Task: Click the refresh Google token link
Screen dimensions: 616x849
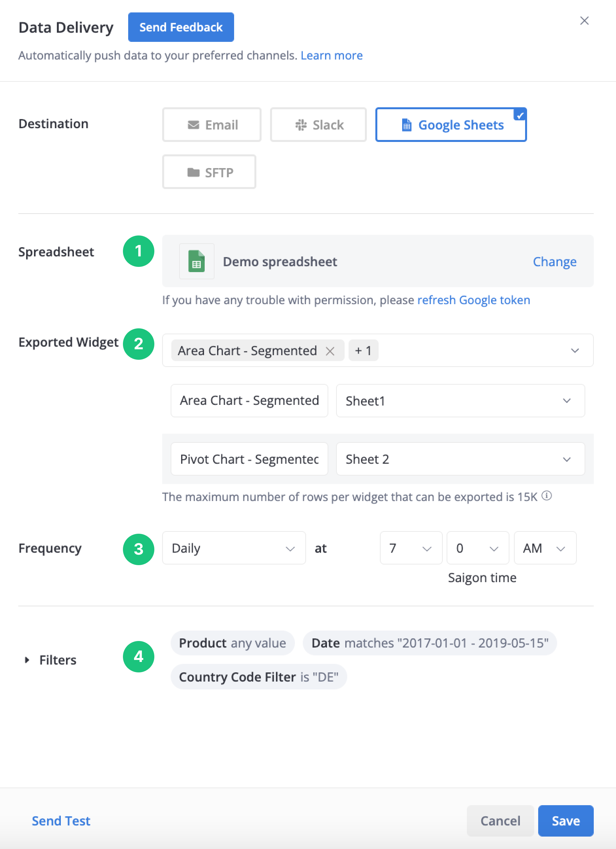Action: tap(474, 300)
